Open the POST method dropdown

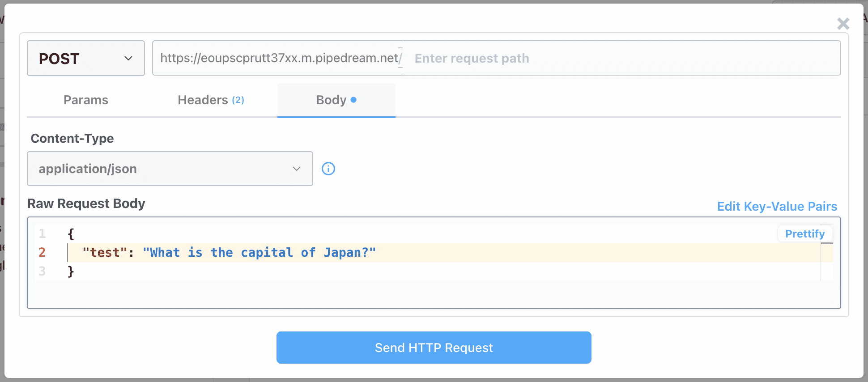pos(85,58)
